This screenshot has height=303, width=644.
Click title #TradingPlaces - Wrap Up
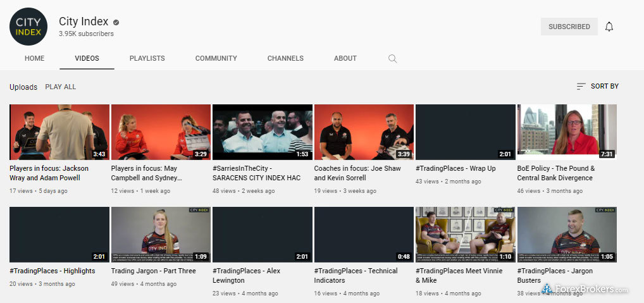point(455,168)
